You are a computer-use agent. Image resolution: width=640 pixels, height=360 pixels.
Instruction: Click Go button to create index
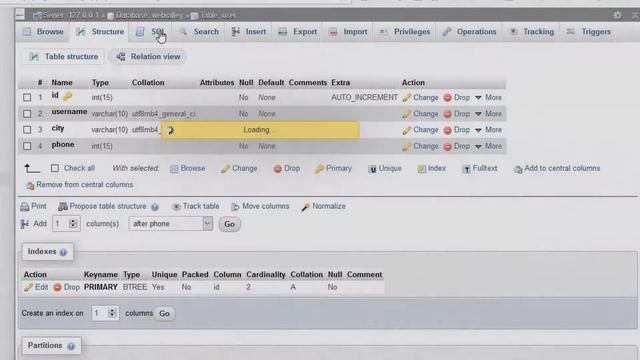(164, 313)
